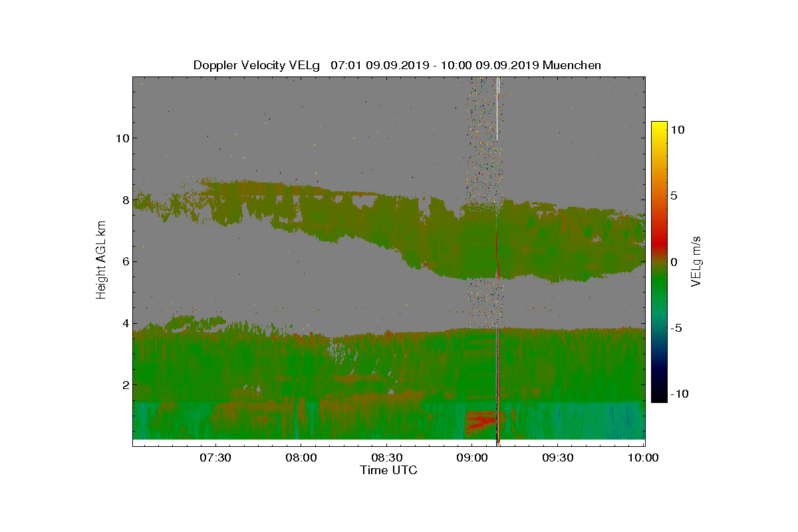The height and width of the screenshot is (532, 798).
Task: Click the 09:30 time tick label
Action: coord(558,458)
